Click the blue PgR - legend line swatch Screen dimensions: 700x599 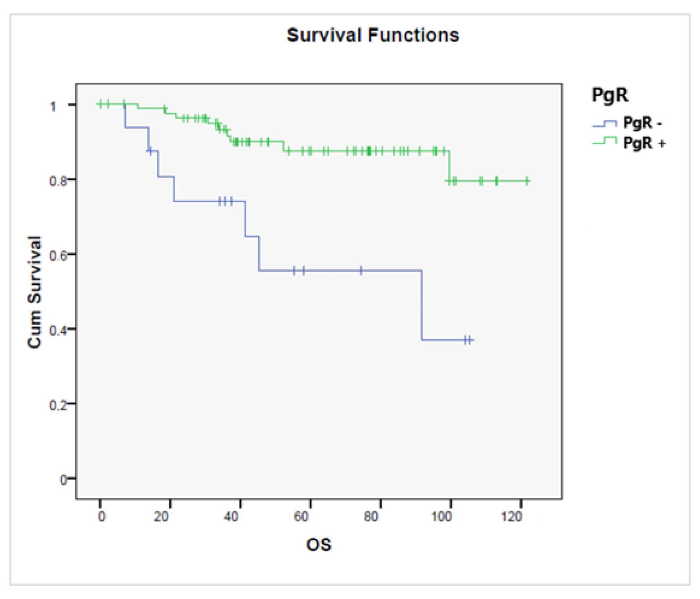coord(604,124)
